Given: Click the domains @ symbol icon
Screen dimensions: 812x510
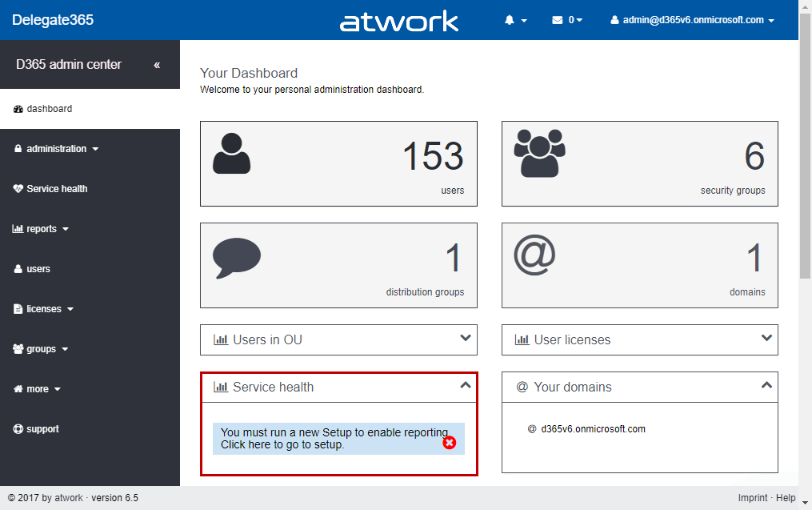Looking at the screenshot, I should pos(534,256).
